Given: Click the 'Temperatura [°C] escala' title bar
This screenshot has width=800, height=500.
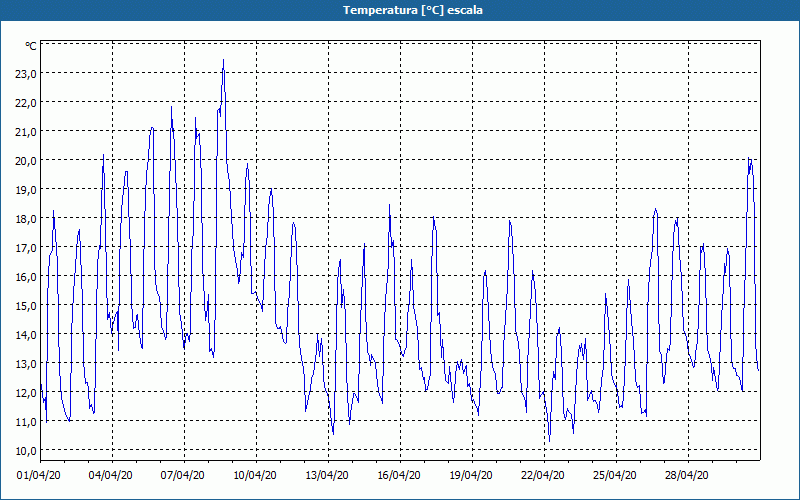Looking at the screenshot, I should point(400,10).
